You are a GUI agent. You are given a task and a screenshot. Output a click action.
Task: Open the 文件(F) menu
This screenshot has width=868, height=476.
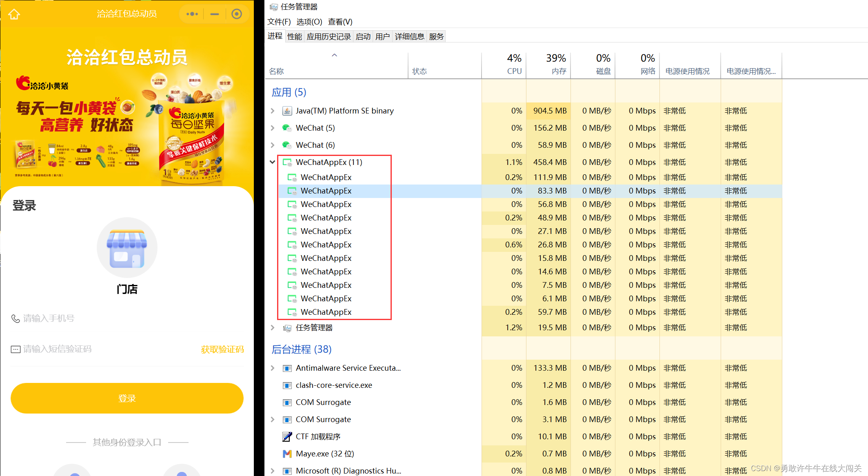(279, 22)
